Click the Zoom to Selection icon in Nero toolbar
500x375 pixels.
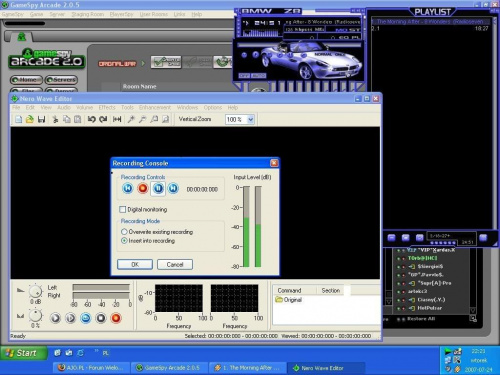coord(154,119)
